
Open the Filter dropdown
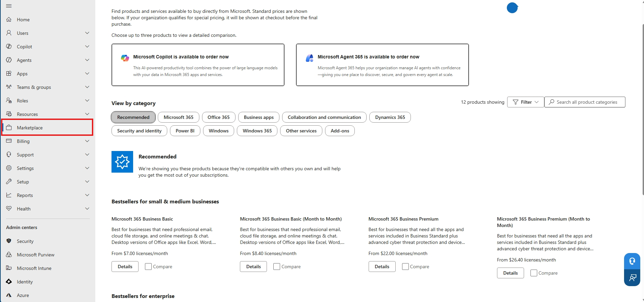click(x=525, y=102)
